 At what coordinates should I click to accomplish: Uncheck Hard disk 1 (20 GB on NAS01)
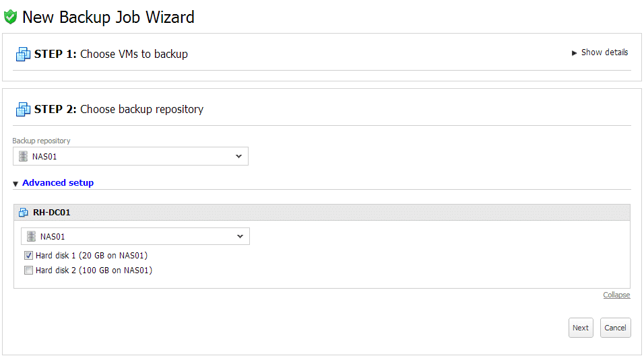28,256
